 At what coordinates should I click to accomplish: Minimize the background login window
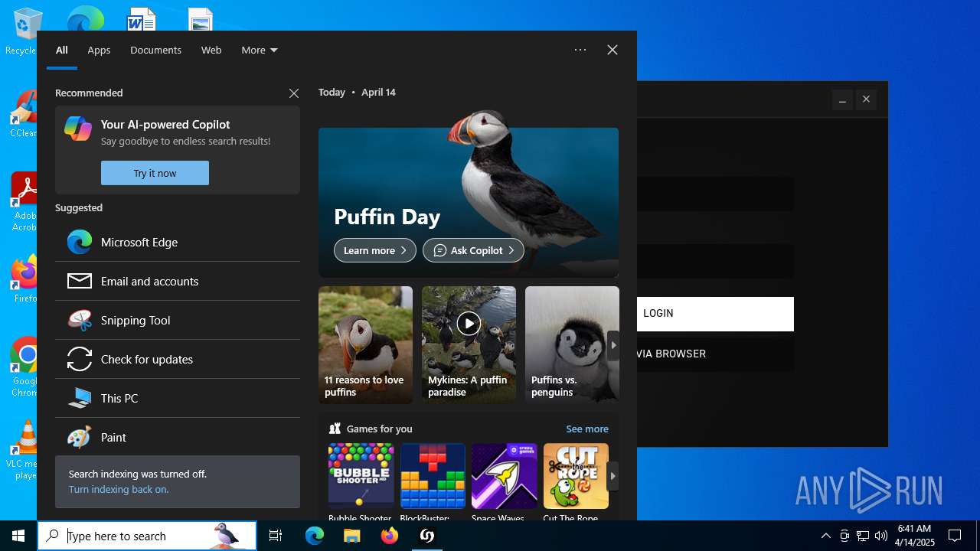click(842, 99)
